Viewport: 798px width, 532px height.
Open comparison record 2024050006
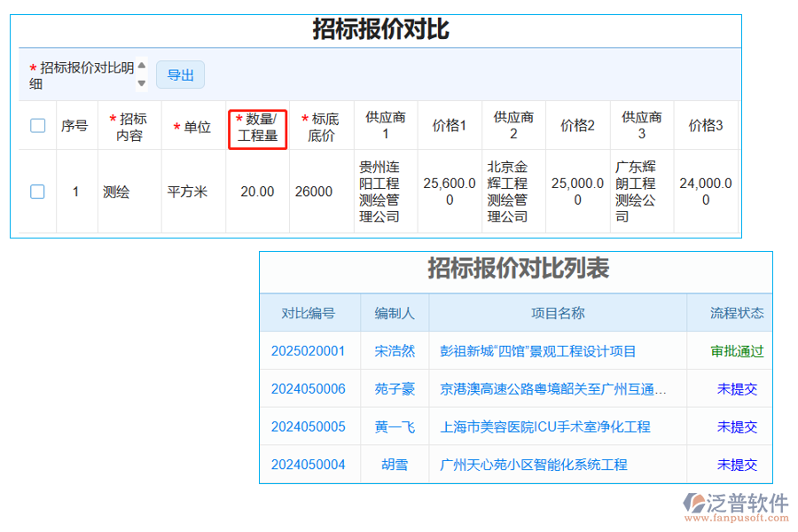(x=309, y=388)
